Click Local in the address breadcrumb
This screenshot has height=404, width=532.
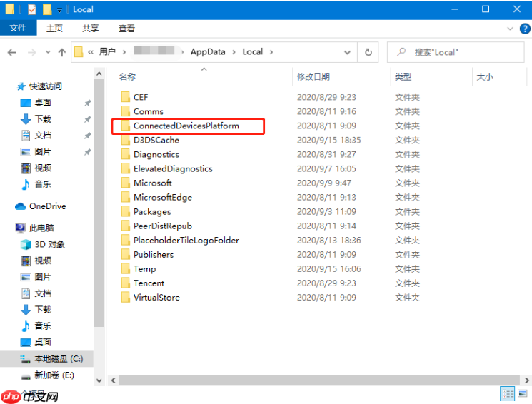pos(252,52)
